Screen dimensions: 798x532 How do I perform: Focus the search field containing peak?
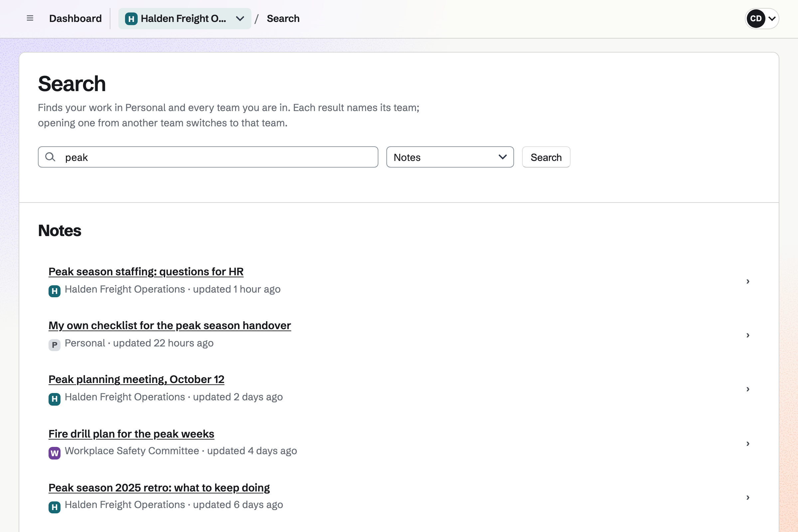[208, 157]
